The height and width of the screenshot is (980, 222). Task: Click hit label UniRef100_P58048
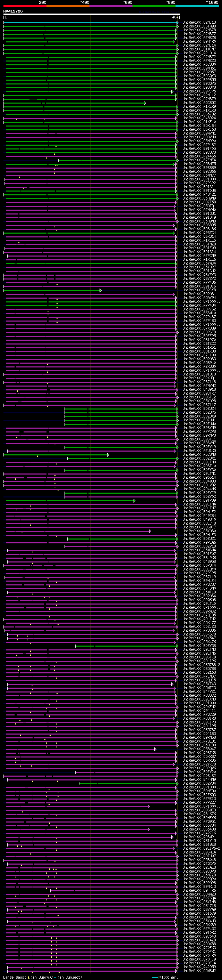pyautogui.click(x=199, y=860)
